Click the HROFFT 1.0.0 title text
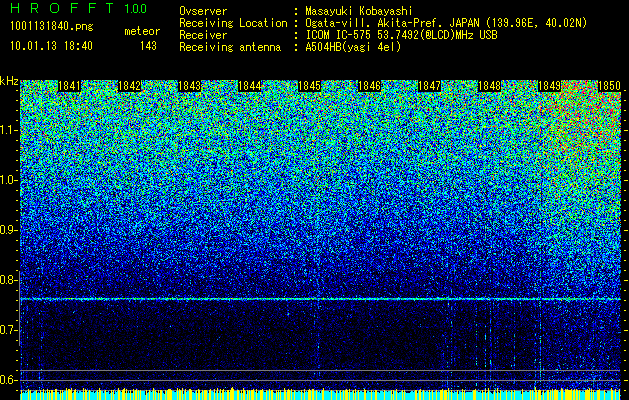Viewport: 629px width, 400px height. pyautogui.click(x=79, y=8)
